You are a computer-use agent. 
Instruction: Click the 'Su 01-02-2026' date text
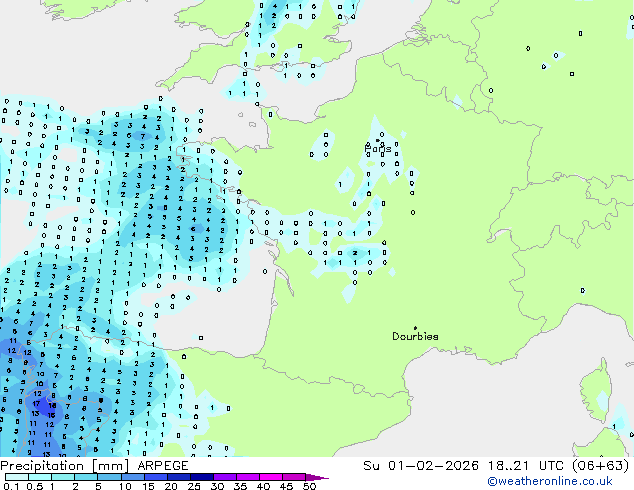[x=421, y=466]
